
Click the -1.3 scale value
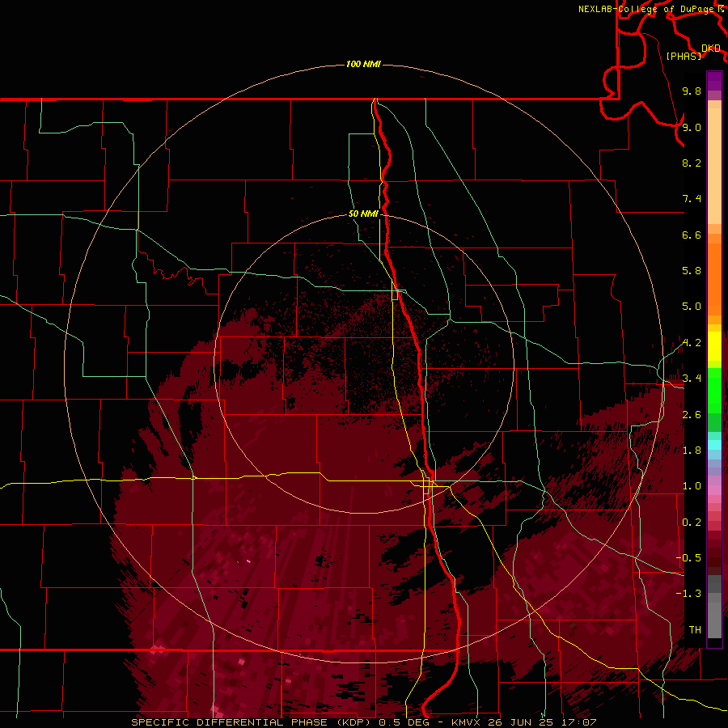tap(688, 594)
